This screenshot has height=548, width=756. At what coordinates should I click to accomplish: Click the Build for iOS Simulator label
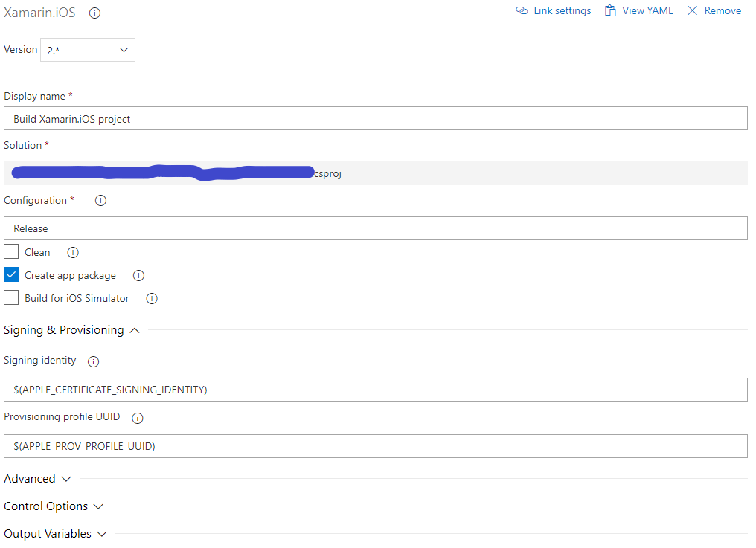point(77,298)
